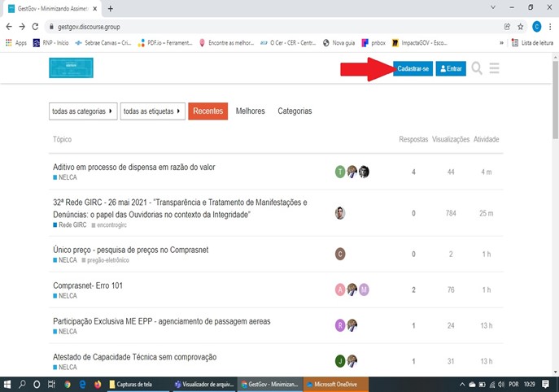Open the hamburger menu icon
559x392 pixels.
(x=495, y=68)
